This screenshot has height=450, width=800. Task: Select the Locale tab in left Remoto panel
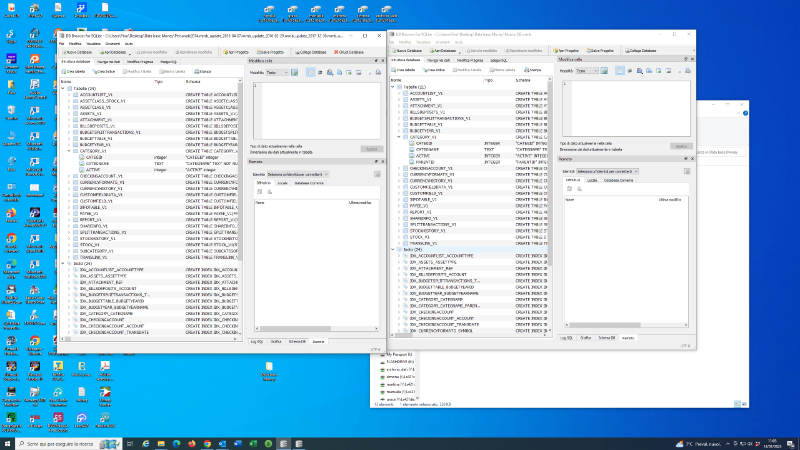tap(282, 183)
